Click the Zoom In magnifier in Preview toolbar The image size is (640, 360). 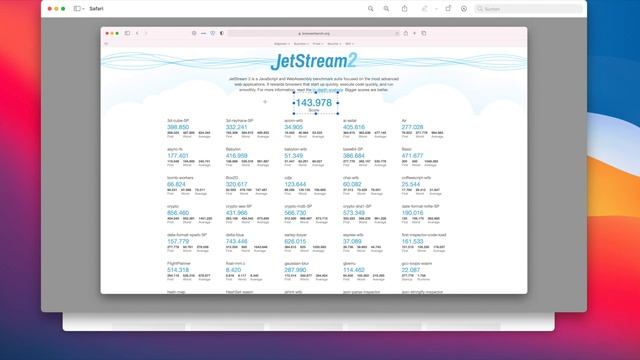pyautogui.click(x=386, y=9)
